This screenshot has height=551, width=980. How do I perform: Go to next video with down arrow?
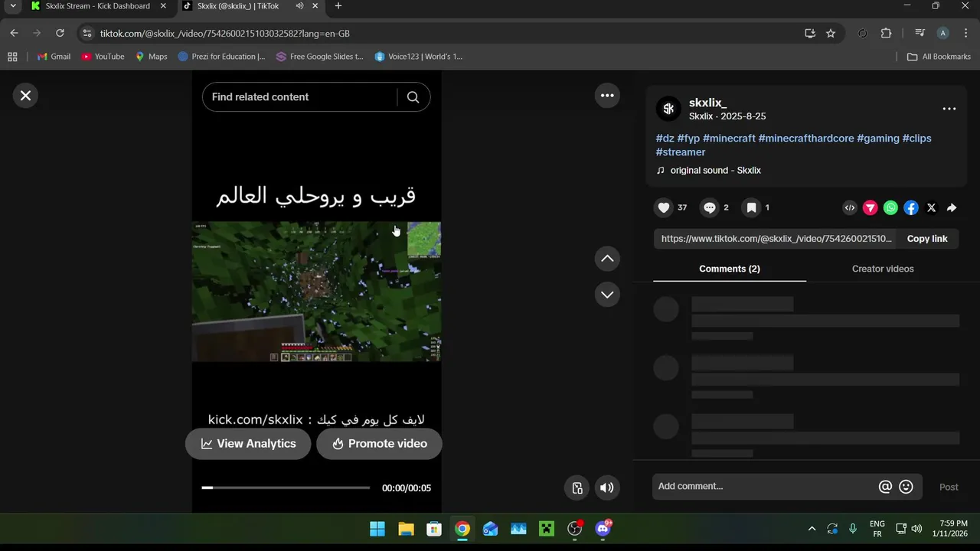(x=607, y=295)
